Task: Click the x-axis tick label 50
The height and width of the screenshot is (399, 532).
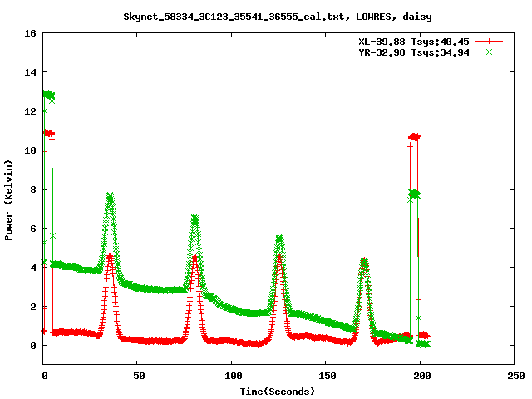Action: point(139,376)
